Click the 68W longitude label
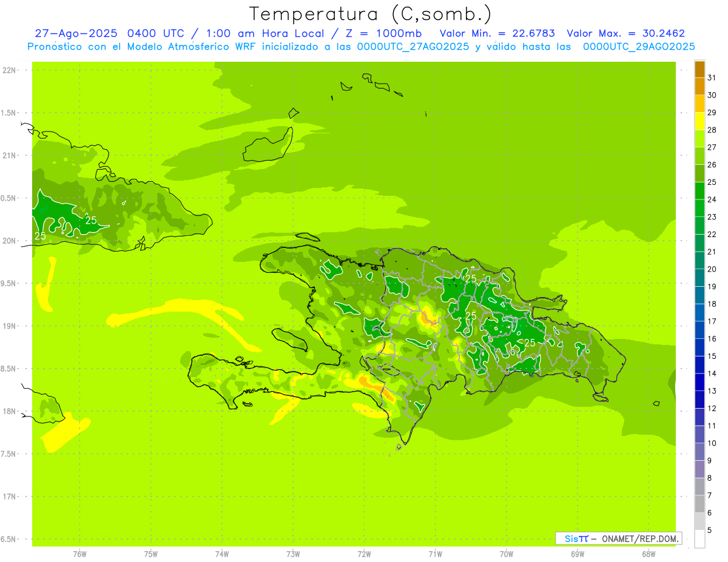 [x=649, y=554]
